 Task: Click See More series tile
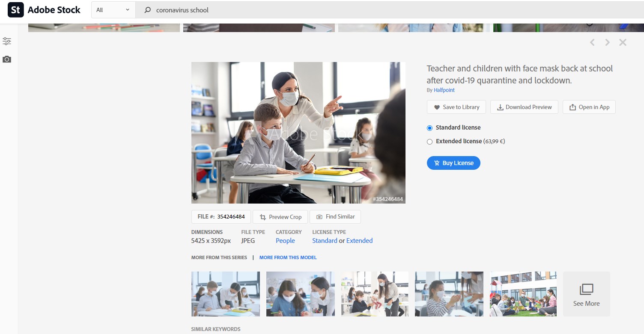tap(587, 294)
